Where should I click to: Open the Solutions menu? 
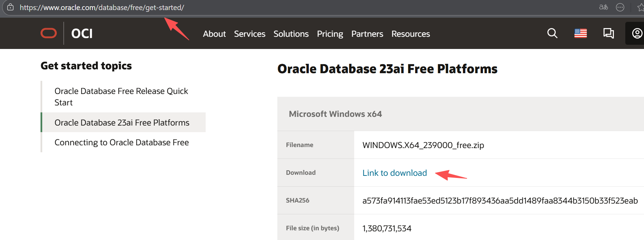[291, 34]
